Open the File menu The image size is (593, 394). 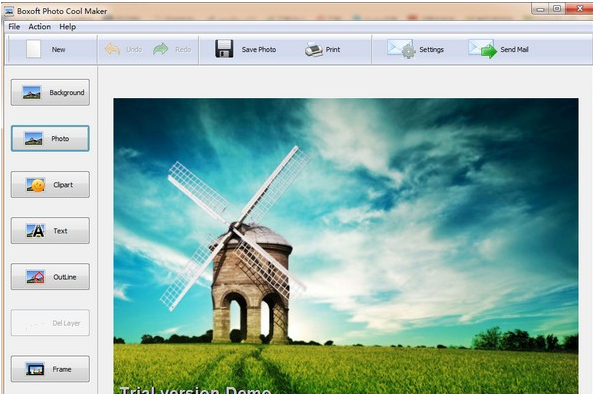[14, 26]
